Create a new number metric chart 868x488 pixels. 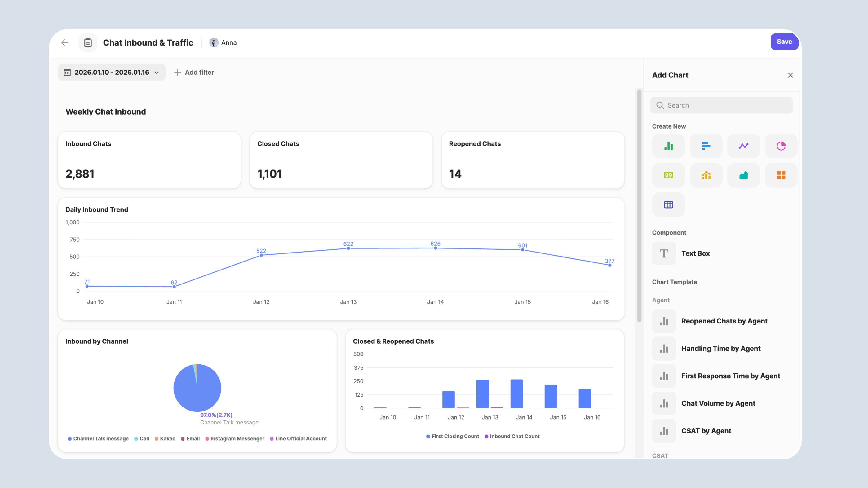[669, 175]
